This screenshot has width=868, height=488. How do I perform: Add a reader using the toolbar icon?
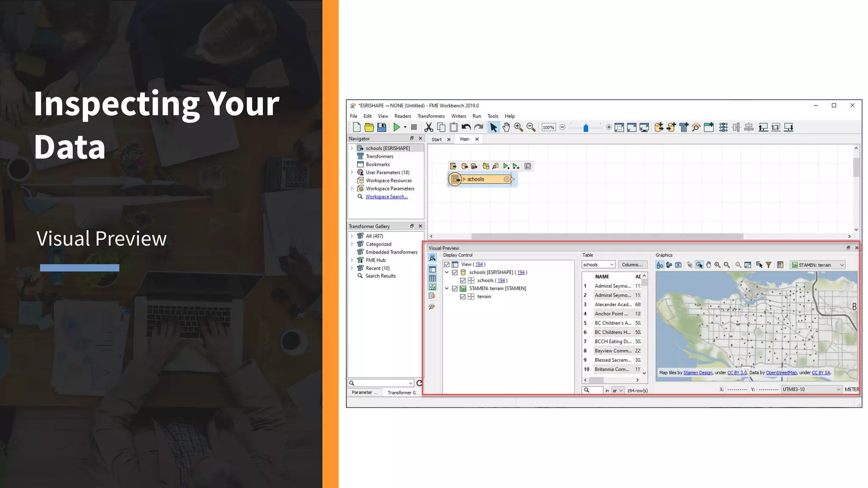[x=659, y=128]
